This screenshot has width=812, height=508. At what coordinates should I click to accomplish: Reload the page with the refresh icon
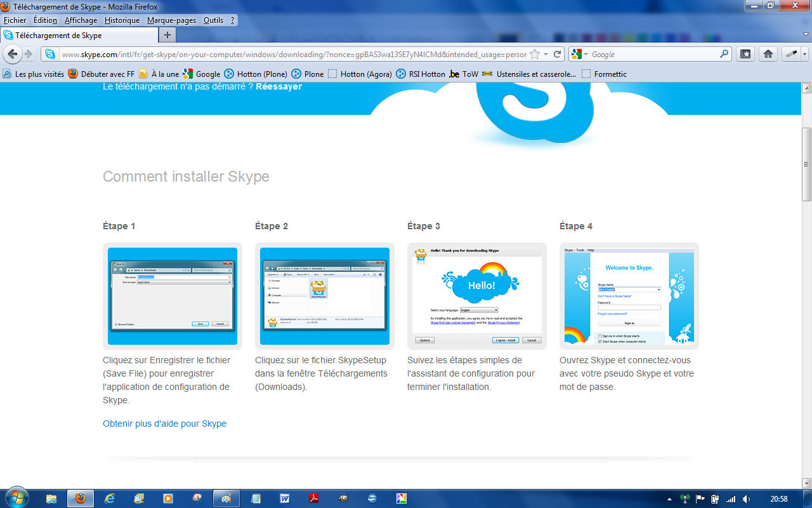pyautogui.click(x=557, y=54)
